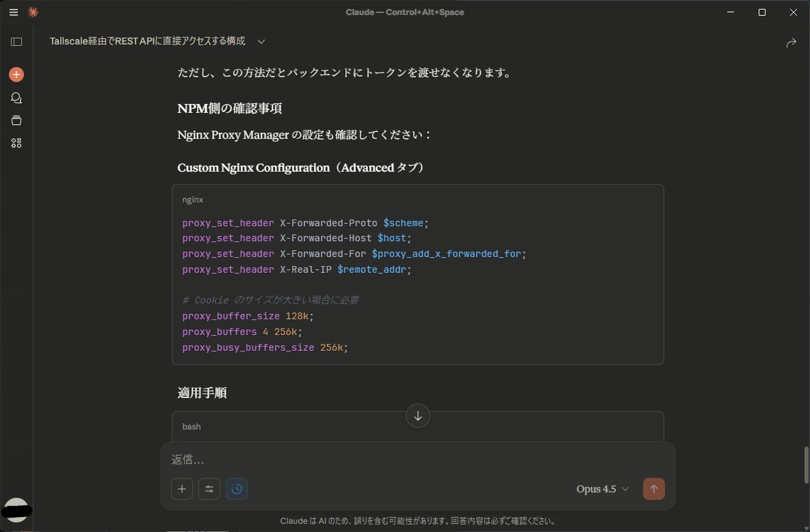Click the 'bash' code block label

coord(191,426)
